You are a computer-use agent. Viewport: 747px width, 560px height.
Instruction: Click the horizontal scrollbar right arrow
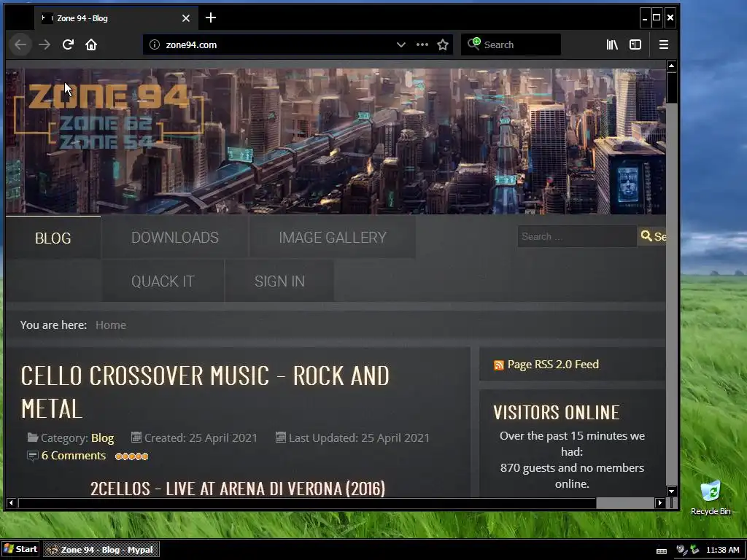click(659, 502)
